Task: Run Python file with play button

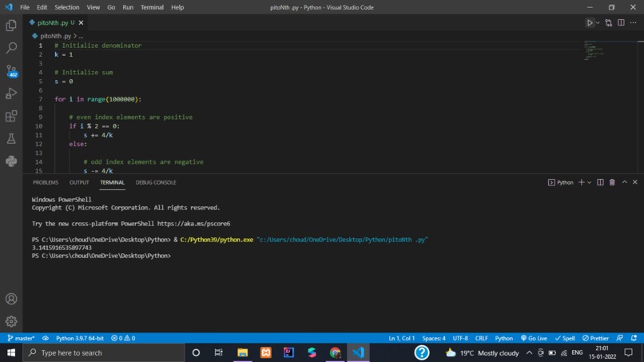Action: (x=590, y=23)
